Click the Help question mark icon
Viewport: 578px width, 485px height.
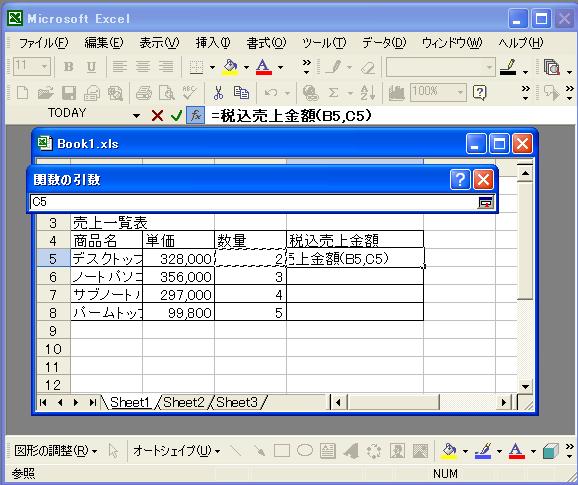pos(480,93)
